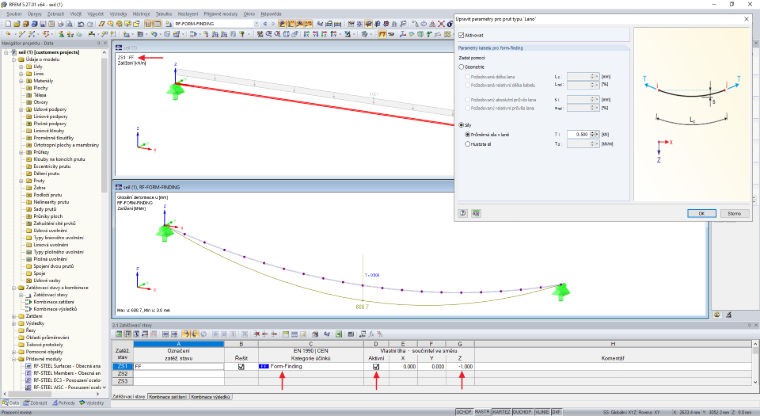Toggle the Aktivovat checkbox
The width and height of the screenshot is (760, 416).
tap(461, 35)
